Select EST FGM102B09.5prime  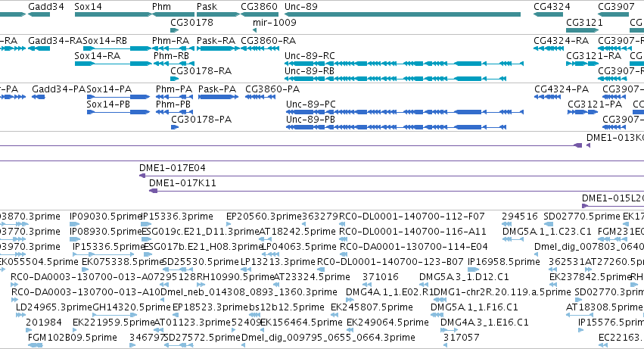[73, 338]
